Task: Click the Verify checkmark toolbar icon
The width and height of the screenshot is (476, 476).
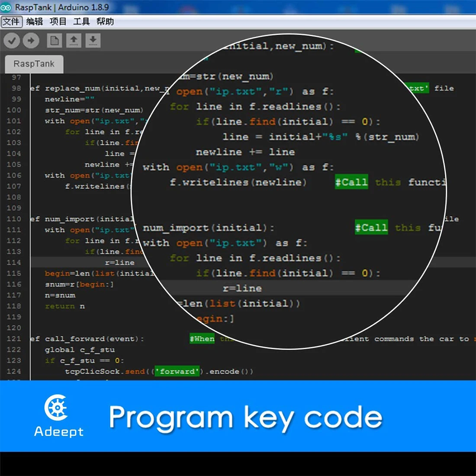Action: [12, 40]
